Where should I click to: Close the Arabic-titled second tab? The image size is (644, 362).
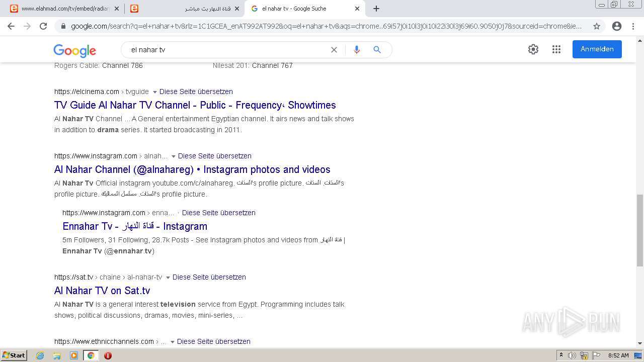click(x=237, y=9)
